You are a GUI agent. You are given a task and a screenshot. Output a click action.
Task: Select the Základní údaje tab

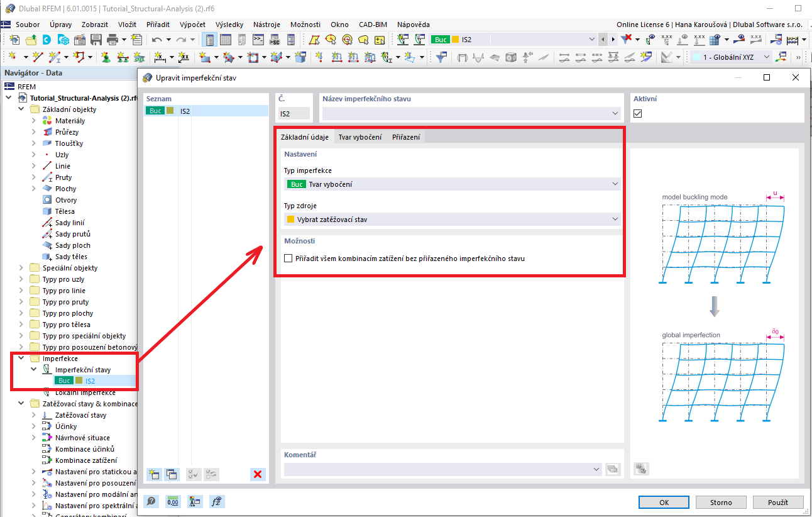pos(305,137)
